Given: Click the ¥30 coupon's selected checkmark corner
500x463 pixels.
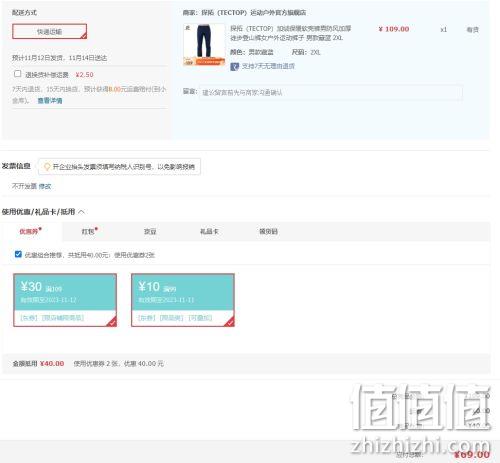Looking at the screenshot, I should point(112,322).
